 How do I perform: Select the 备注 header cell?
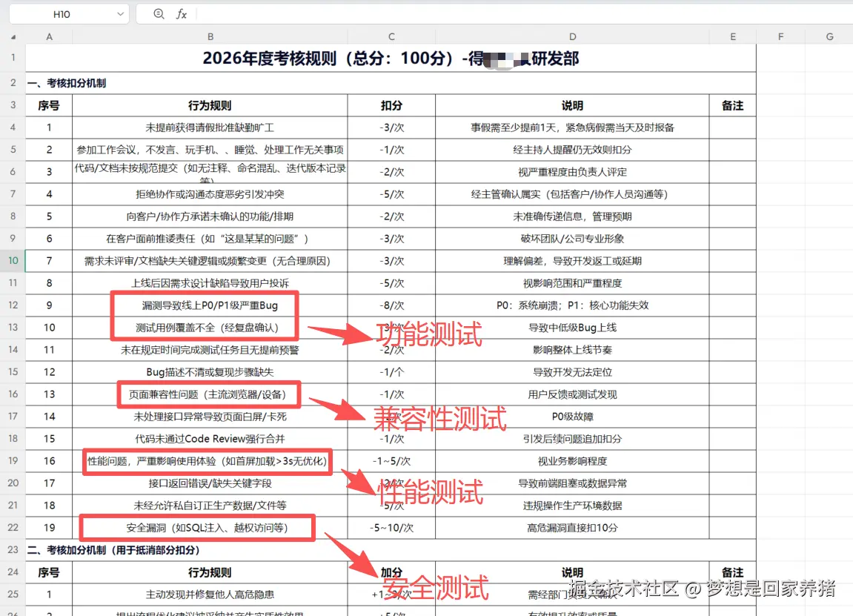732,105
